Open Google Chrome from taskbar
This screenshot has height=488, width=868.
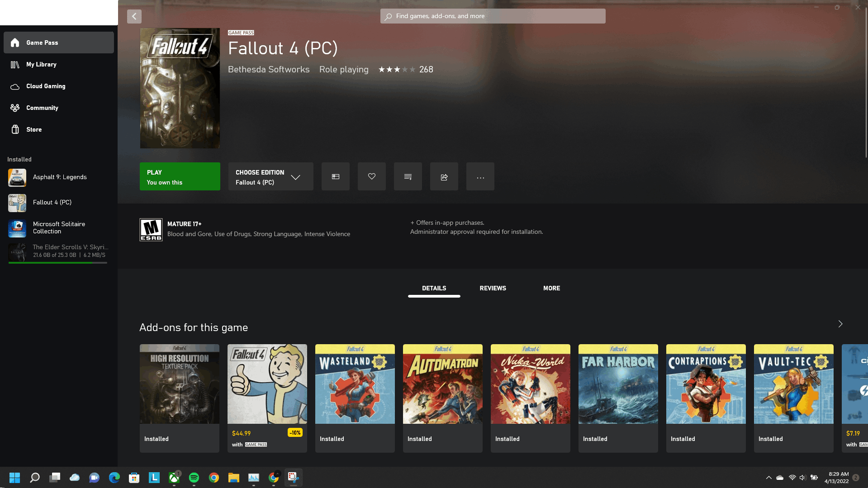pos(214,478)
